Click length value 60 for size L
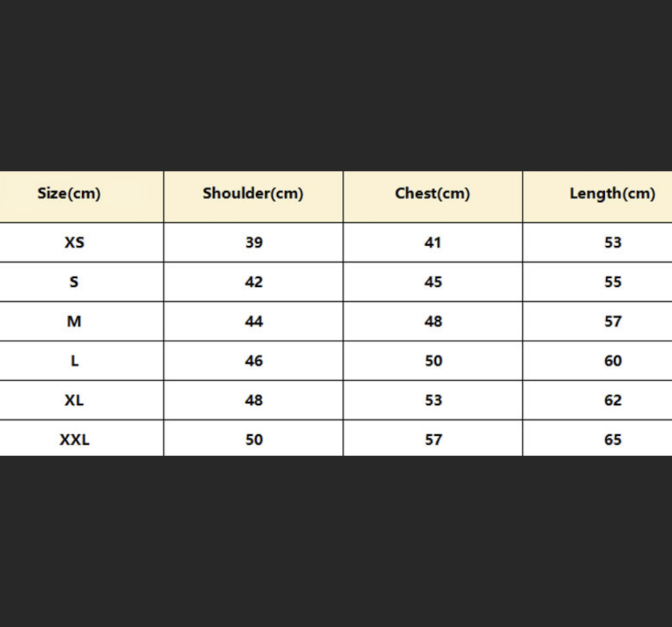 point(613,361)
